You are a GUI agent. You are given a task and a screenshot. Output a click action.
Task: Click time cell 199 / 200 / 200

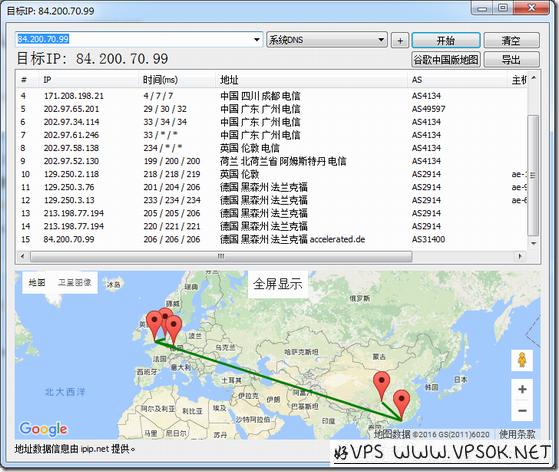coord(172,161)
